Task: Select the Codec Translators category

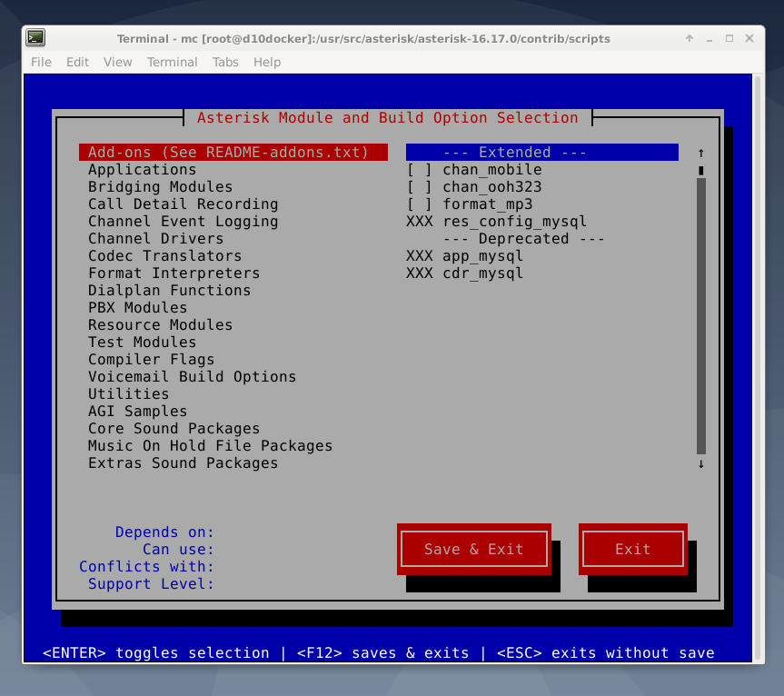Action: click(x=165, y=256)
